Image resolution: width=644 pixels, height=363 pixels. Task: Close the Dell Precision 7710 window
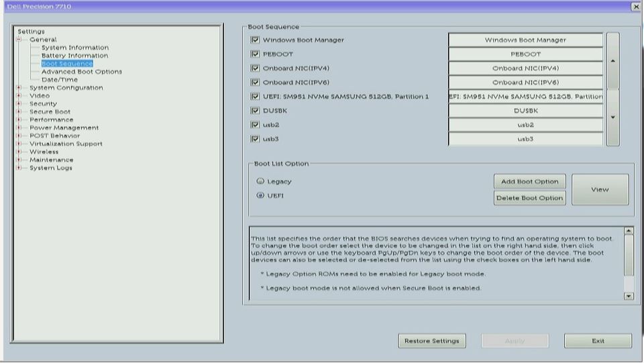[636, 7]
